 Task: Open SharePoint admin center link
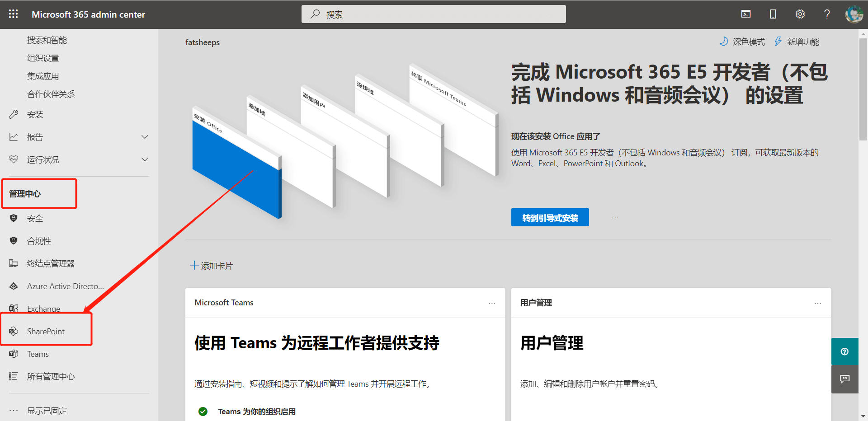[46, 331]
